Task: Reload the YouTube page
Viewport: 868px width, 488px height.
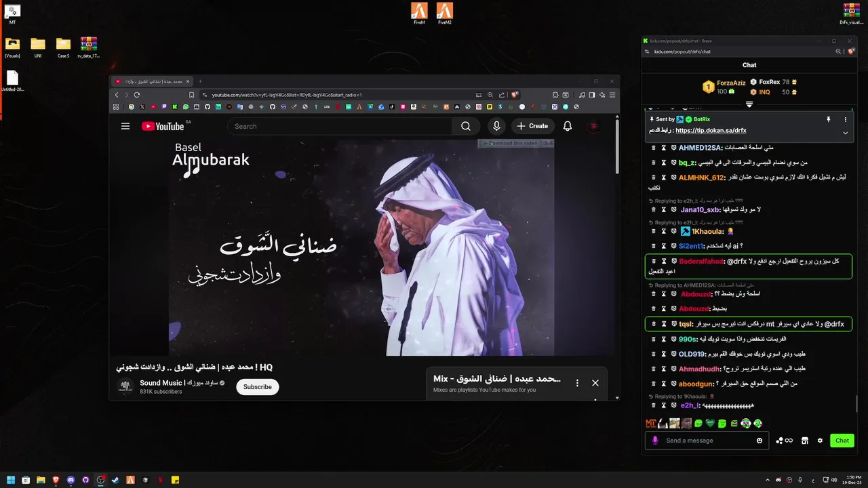Action: click(x=137, y=95)
